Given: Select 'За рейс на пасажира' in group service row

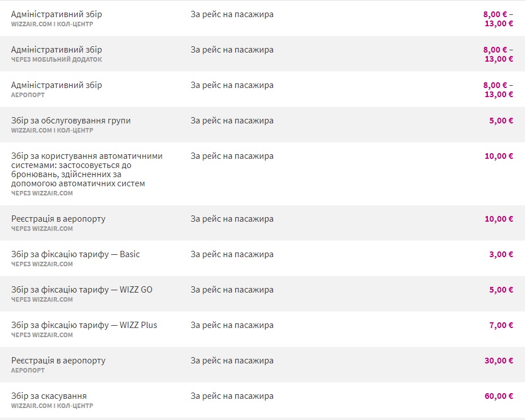Looking at the screenshot, I should [232, 121].
